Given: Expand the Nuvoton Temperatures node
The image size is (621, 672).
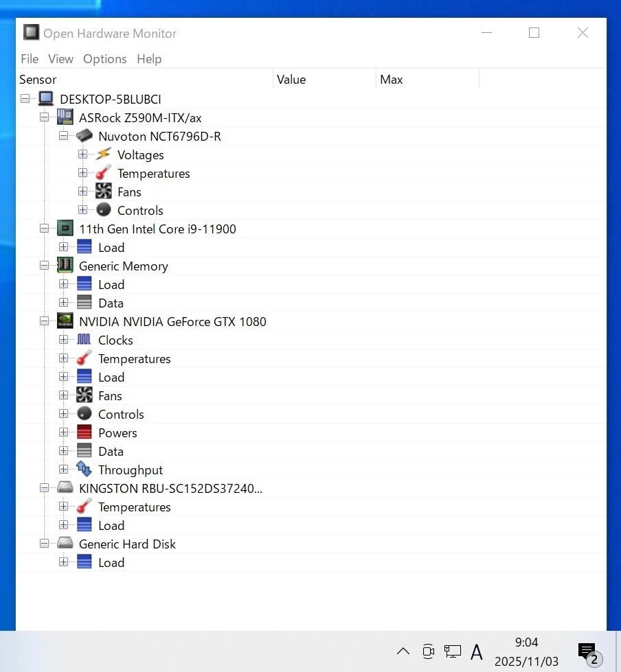Looking at the screenshot, I should (x=83, y=174).
